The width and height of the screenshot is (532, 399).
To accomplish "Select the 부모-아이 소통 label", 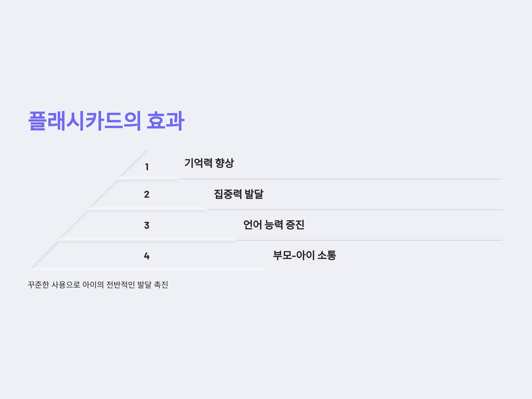I will 304,255.
